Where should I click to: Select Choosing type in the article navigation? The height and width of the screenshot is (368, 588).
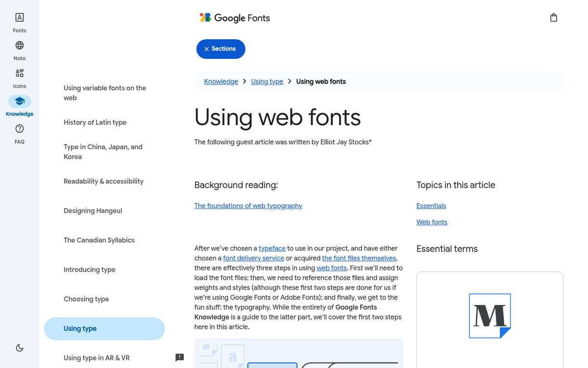(x=86, y=299)
